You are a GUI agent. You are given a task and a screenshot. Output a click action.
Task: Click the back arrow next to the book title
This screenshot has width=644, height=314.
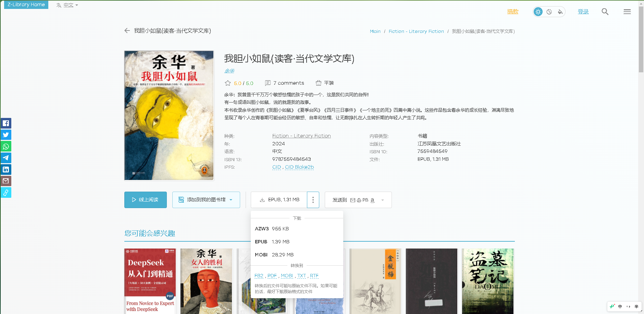coord(127,31)
